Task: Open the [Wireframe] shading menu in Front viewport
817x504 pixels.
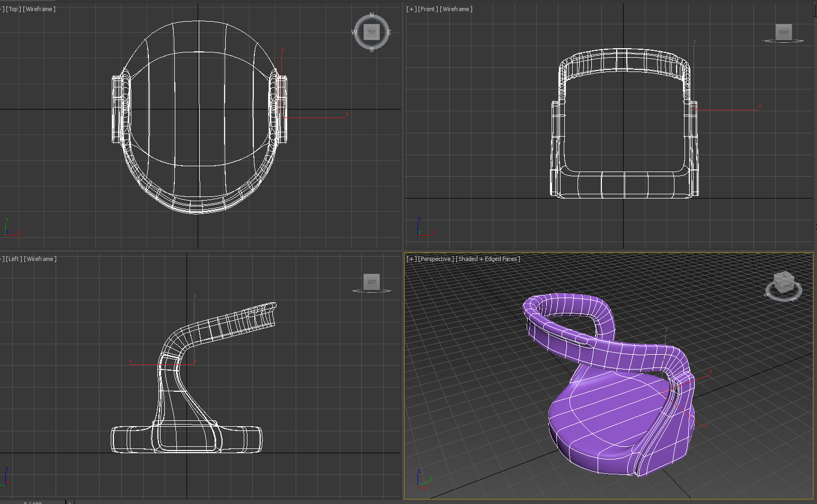Action: (x=456, y=9)
